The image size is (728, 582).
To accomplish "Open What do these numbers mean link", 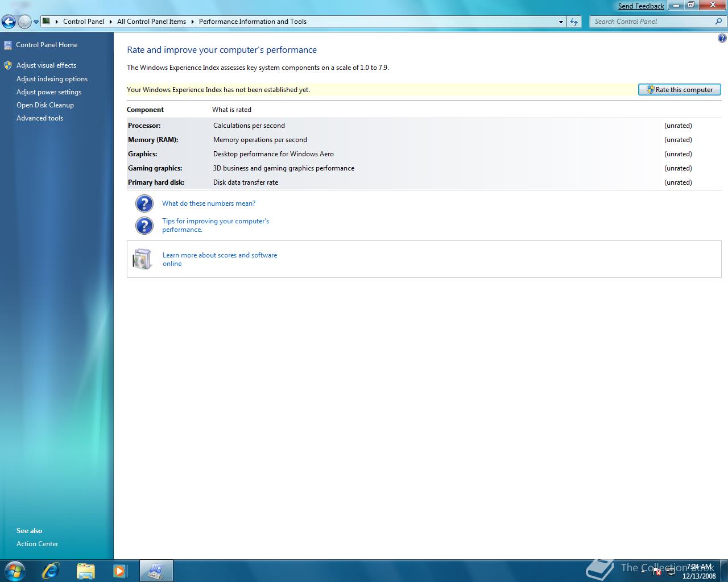I will pos(209,203).
